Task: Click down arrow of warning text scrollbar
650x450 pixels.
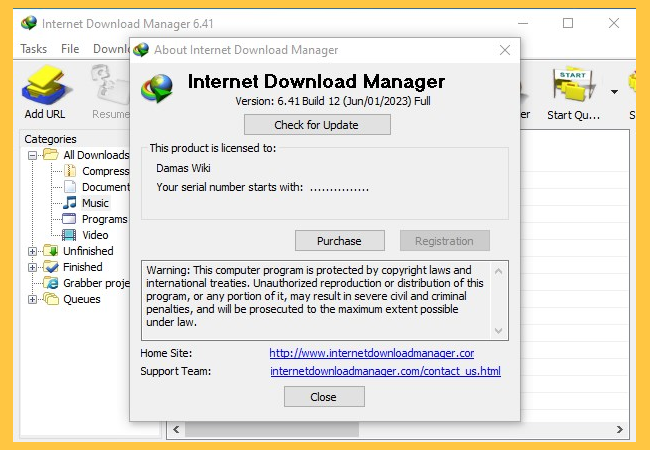Action: (x=499, y=330)
